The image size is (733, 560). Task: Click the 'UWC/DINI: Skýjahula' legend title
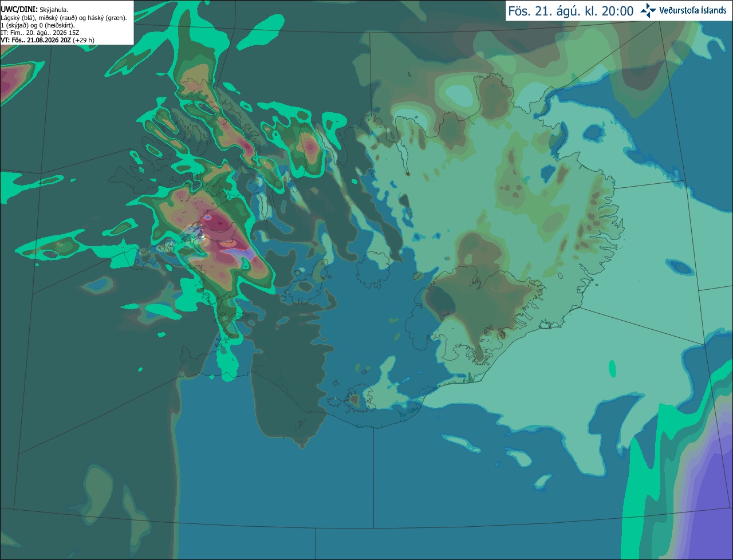(x=35, y=10)
